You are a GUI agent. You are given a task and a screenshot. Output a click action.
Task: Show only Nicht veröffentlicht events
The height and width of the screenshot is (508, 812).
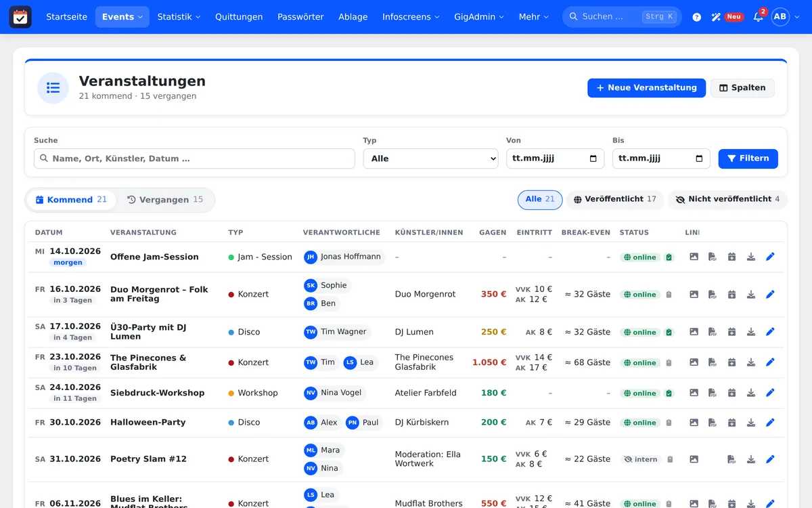point(728,200)
